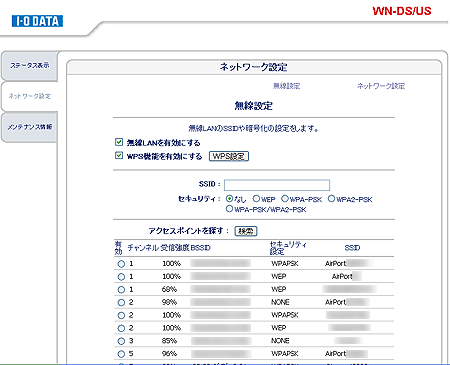Image resolution: width=450 pixels, height=365 pixels.
Task: Select the channel 3 85% row radio
Action: pos(121,341)
